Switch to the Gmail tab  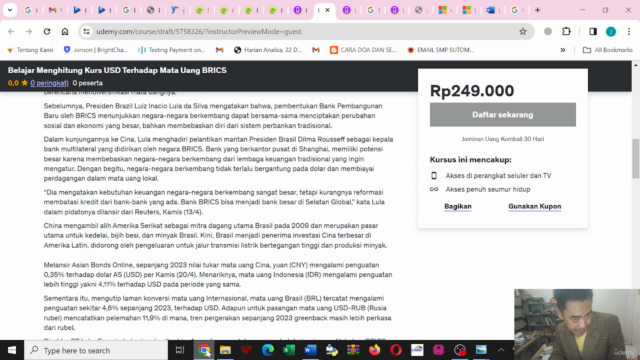(x=52, y=10)
